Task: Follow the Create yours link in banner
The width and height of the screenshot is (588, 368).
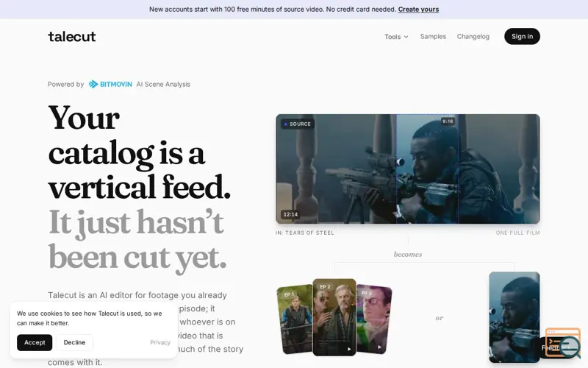Action: 418,10
